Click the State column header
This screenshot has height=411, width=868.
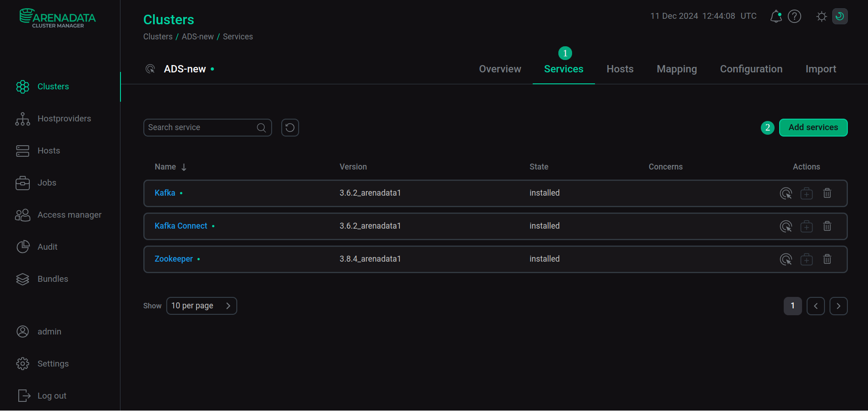539,167
